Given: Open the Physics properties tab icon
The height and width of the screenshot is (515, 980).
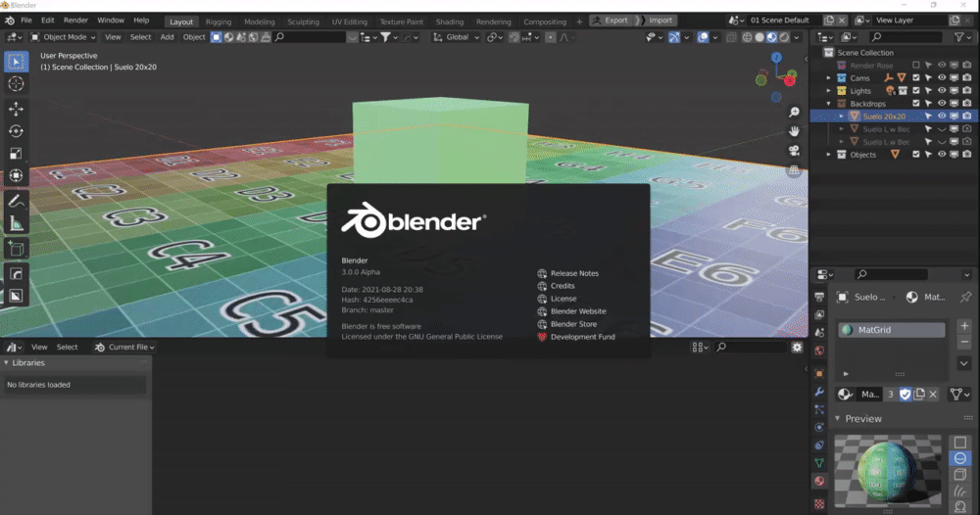Looking at the screenshot, I should click(x=819, y=428).
